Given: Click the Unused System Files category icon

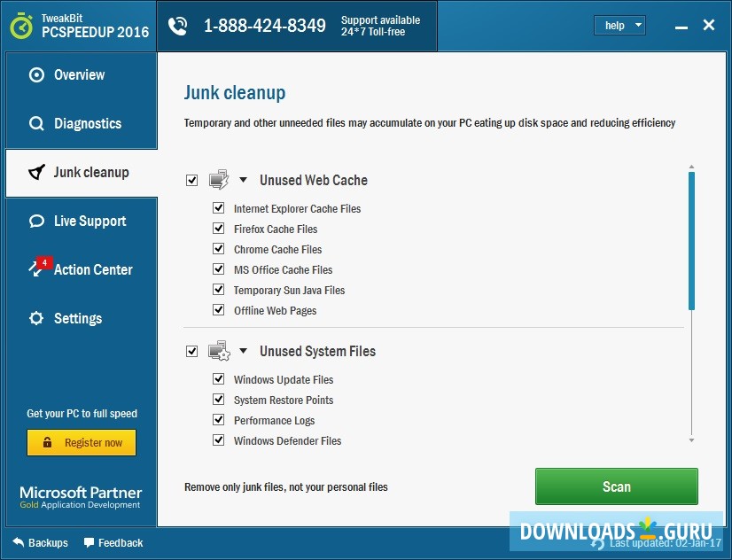Looking at the screenshot, I should [219, 351].
